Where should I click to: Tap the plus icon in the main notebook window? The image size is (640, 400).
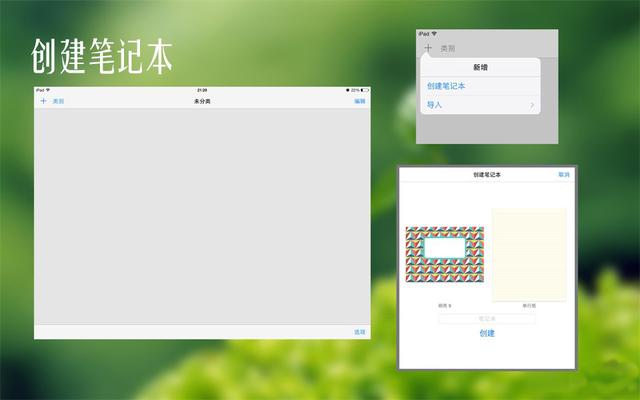(43, 101)
